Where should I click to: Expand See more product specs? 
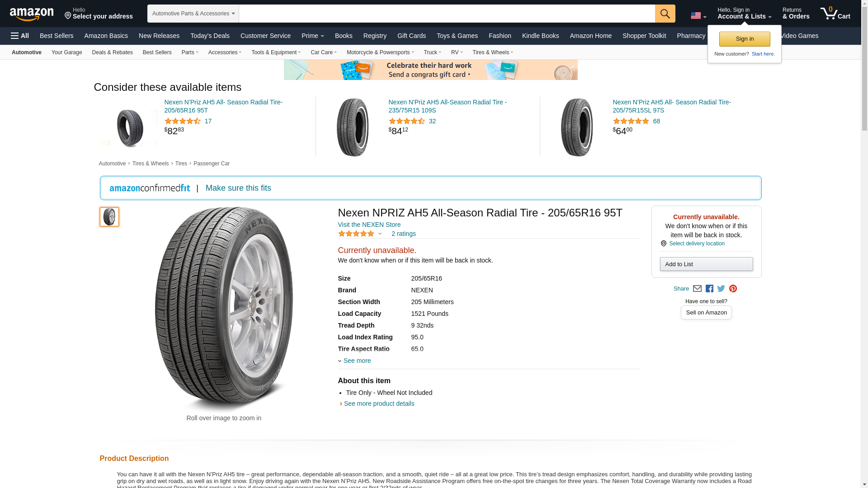(x=356, y=361)
